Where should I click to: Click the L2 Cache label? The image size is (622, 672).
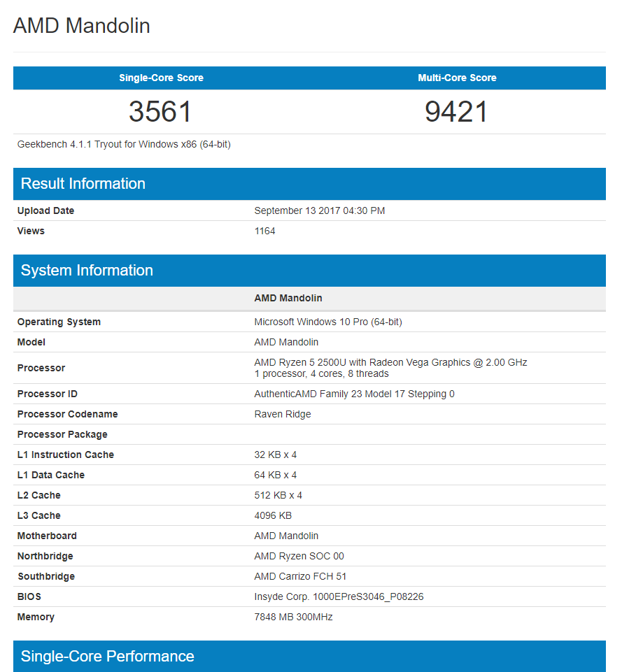click(38, 495)
